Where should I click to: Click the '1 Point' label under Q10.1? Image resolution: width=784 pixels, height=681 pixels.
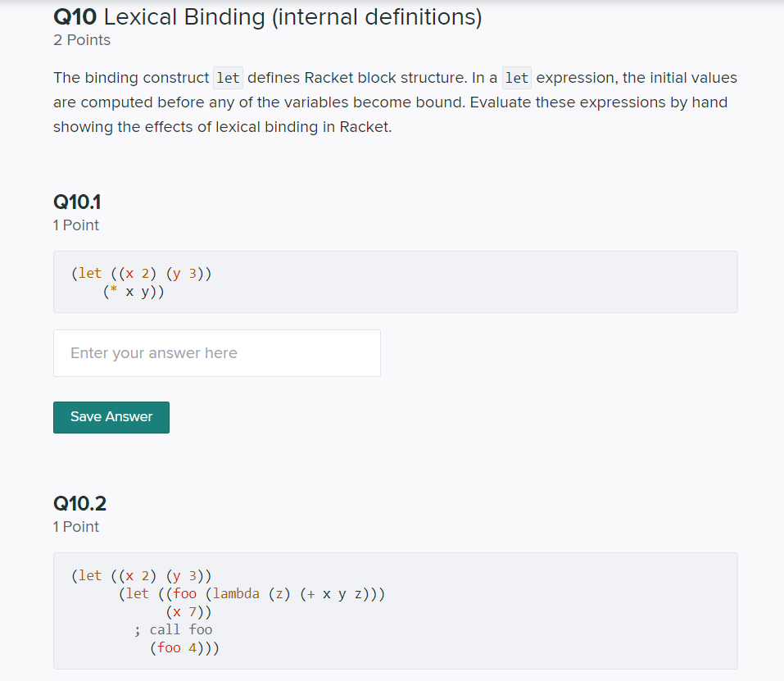pos(75,225)
